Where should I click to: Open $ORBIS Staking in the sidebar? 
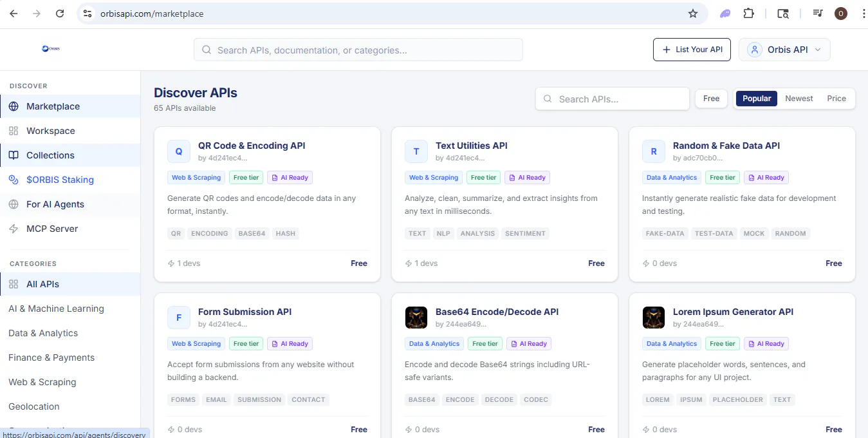tap(70, 180)
